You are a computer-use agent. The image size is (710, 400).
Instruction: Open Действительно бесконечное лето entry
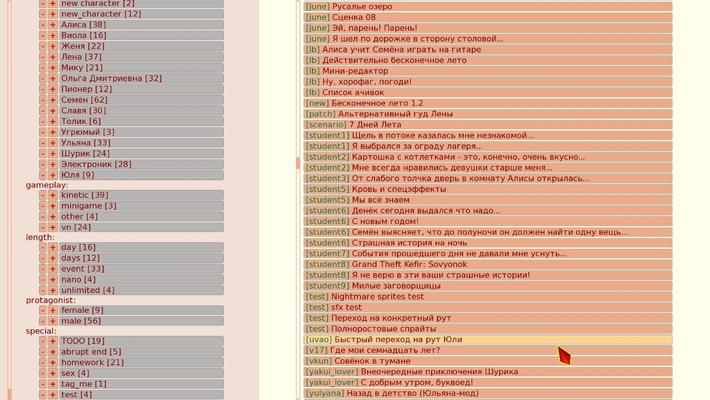click(x=488, y=60)
